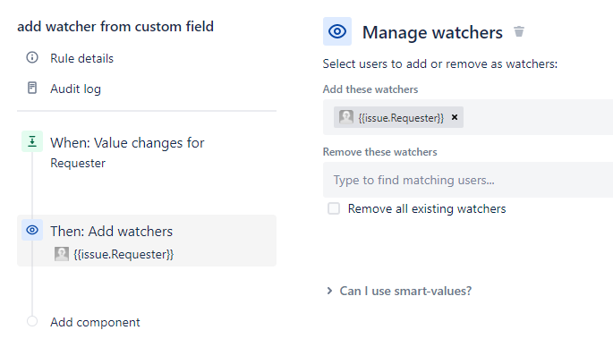Screen dimensions: 613x364
Task: Select the green trigger icon
Action: click(32, 142)
